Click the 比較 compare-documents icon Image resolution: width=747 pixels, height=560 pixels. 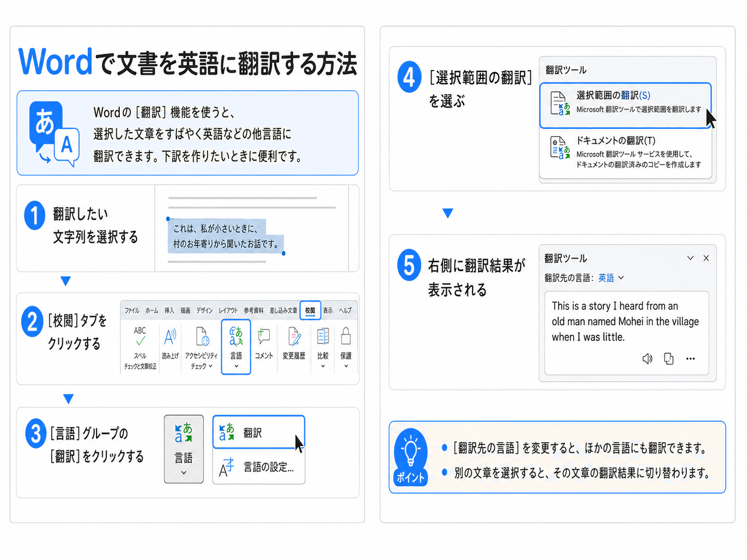click(x=323, y=336)
